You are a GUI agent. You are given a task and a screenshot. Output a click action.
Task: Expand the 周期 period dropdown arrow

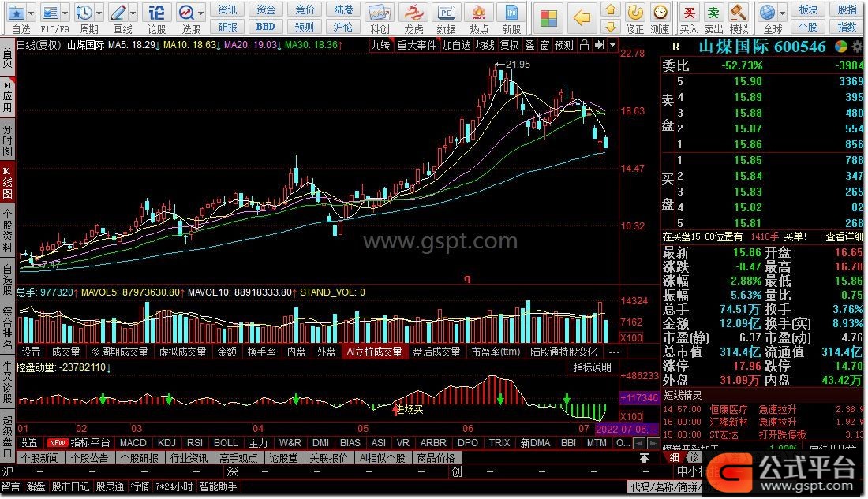click(99, 13)
